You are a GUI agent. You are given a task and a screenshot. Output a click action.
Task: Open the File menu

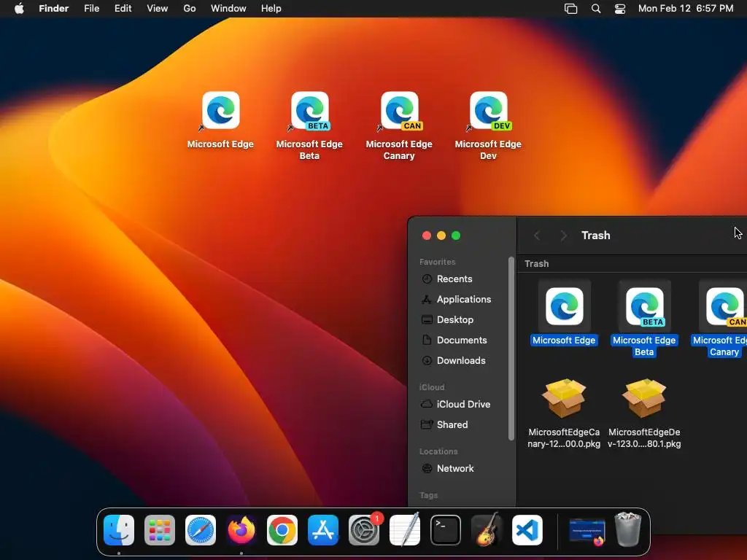coord(91,9)
